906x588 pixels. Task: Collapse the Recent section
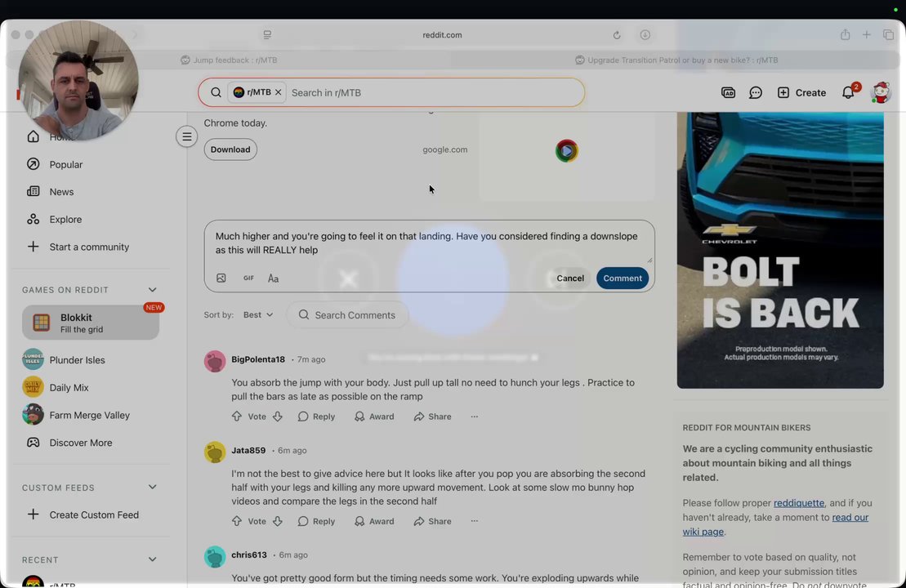(153, 559)
